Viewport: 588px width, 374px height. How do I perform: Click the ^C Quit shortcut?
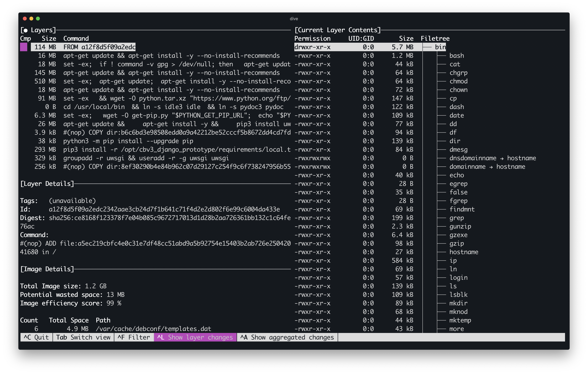[36, 337]
